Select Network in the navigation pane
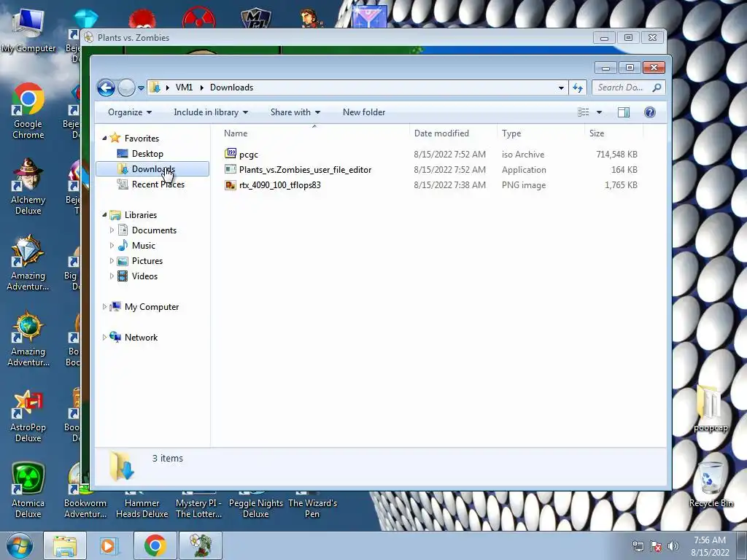747x560 pixels. [x=141, y=337]
